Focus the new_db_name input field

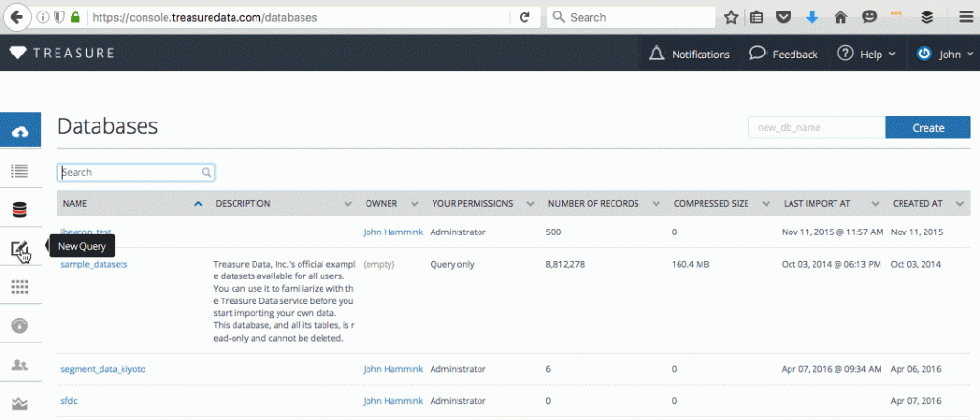(817, 127)
